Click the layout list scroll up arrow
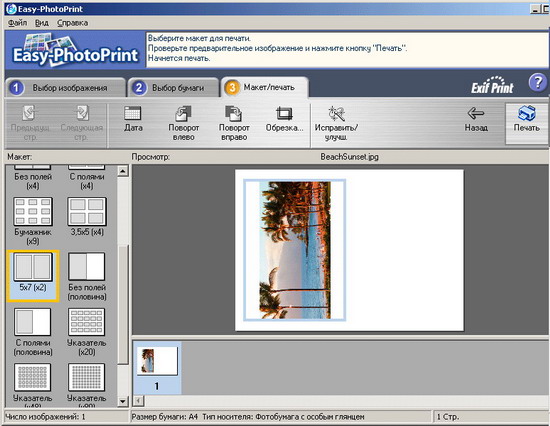 click(123, 171)
